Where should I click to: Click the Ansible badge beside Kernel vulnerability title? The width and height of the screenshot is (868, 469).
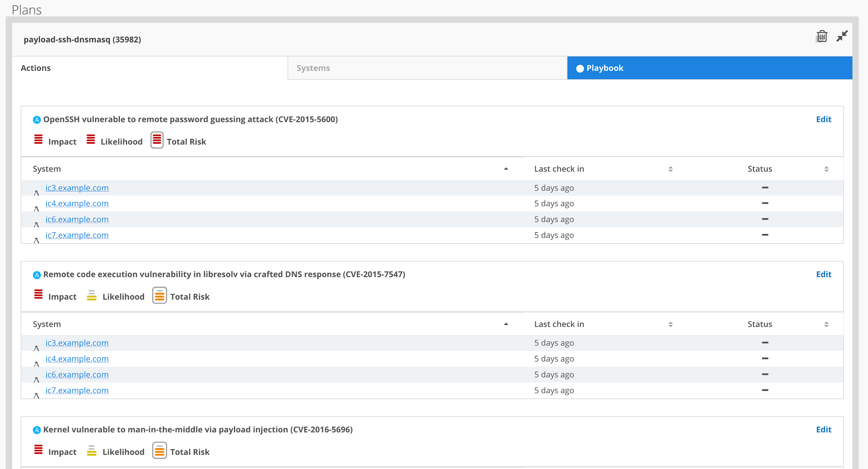tap(37, 430)
